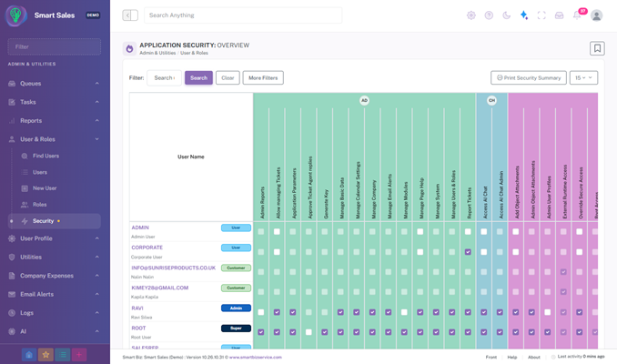
Task: Collapse the sidebar with the arrow button
Action: (x=130, y=15)
